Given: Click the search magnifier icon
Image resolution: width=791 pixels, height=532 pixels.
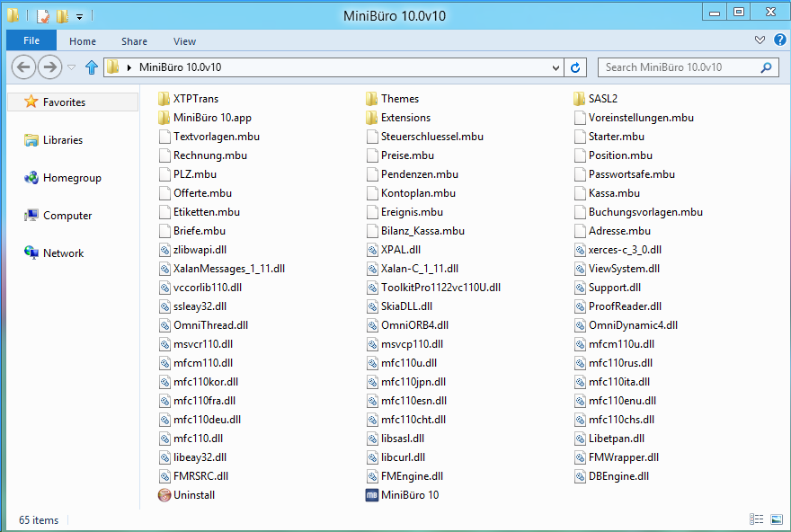Looking at the screenshot, I should point(766,67).
